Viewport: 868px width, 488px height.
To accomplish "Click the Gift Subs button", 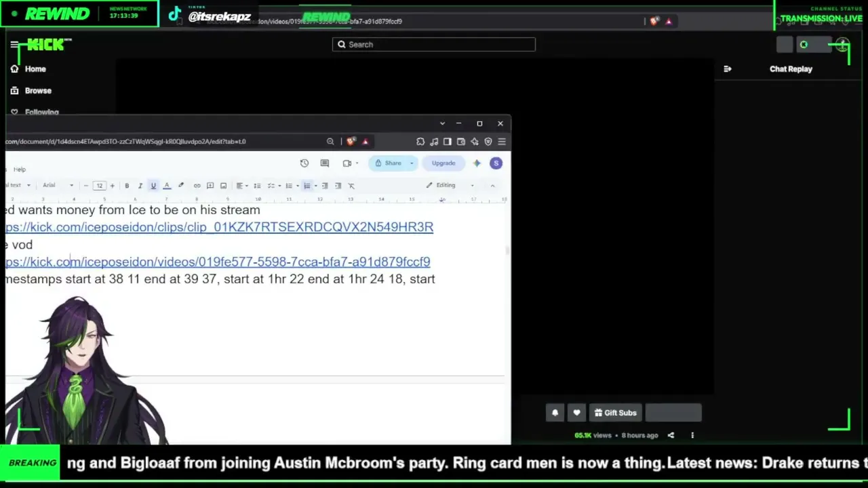I will coord(616,413).
